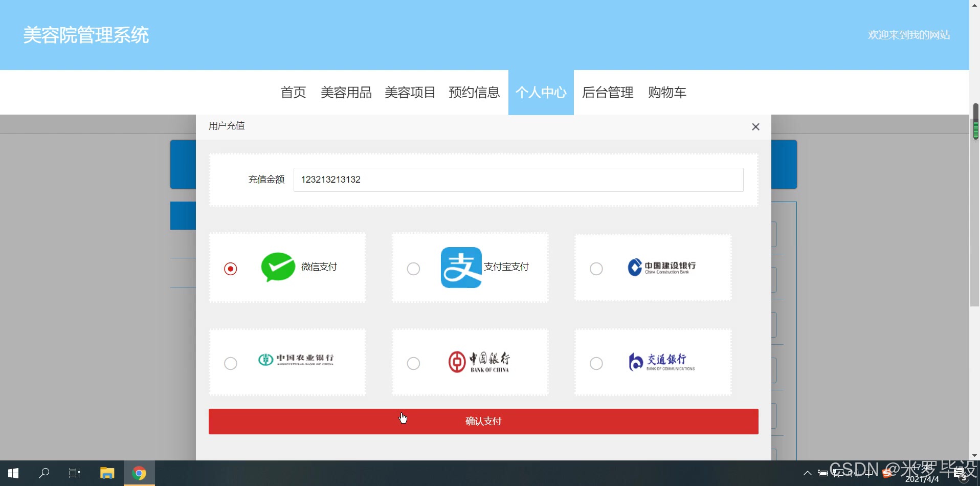Focus the 充值金额 input field
The image size is (980, 486).
click(x=518, y=180)
